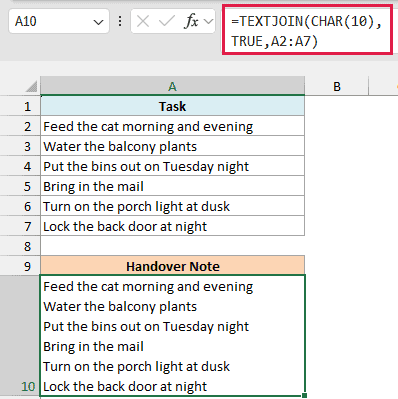
Task: Select column B header
Action: [x=337, y=86]
